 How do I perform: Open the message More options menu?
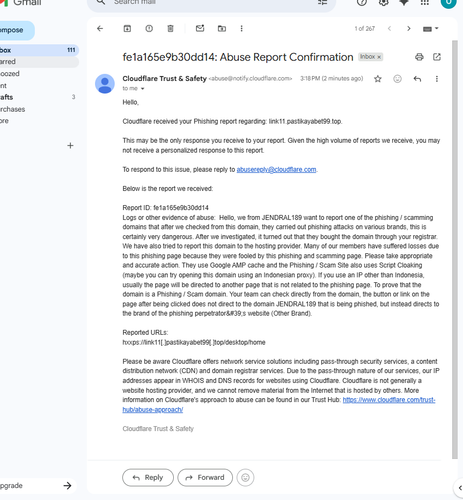[437, 79]
